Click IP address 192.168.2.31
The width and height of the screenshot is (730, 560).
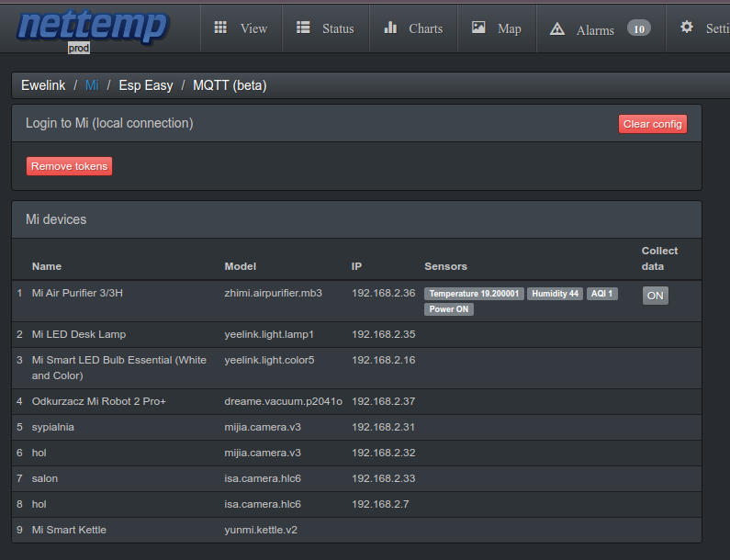click(x=383, y=427)
